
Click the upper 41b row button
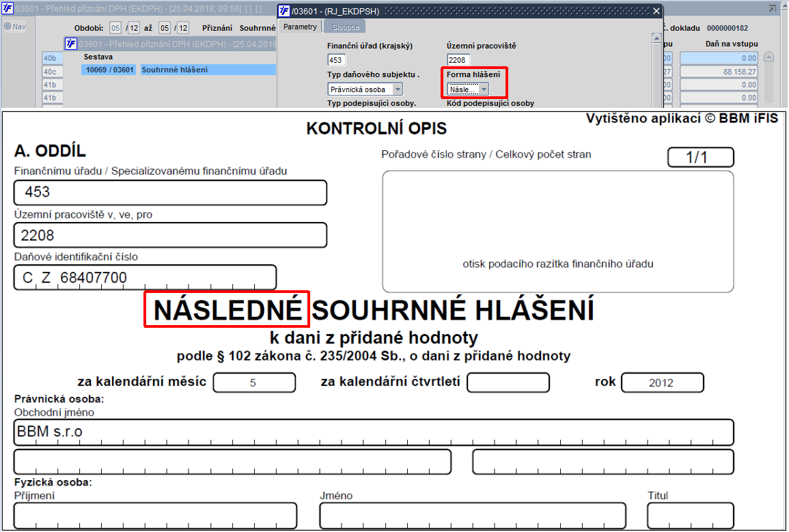click(x=53, y=85)
